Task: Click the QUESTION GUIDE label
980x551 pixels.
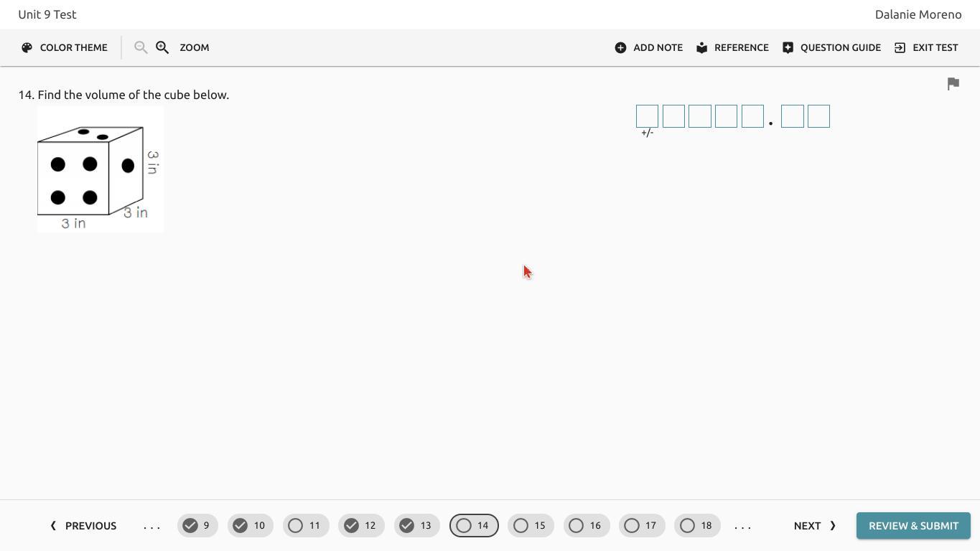Action: (x=841, y=47)
